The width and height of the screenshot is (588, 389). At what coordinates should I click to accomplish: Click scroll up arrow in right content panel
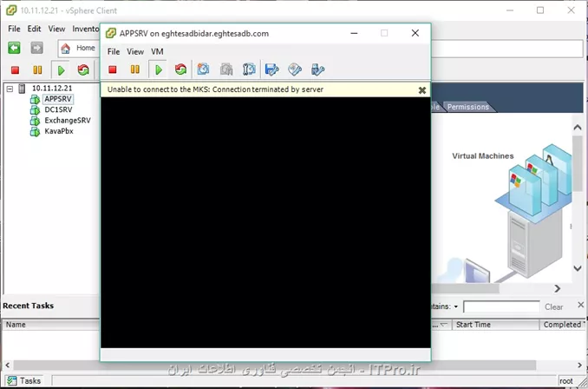click(x=578, y=128)
